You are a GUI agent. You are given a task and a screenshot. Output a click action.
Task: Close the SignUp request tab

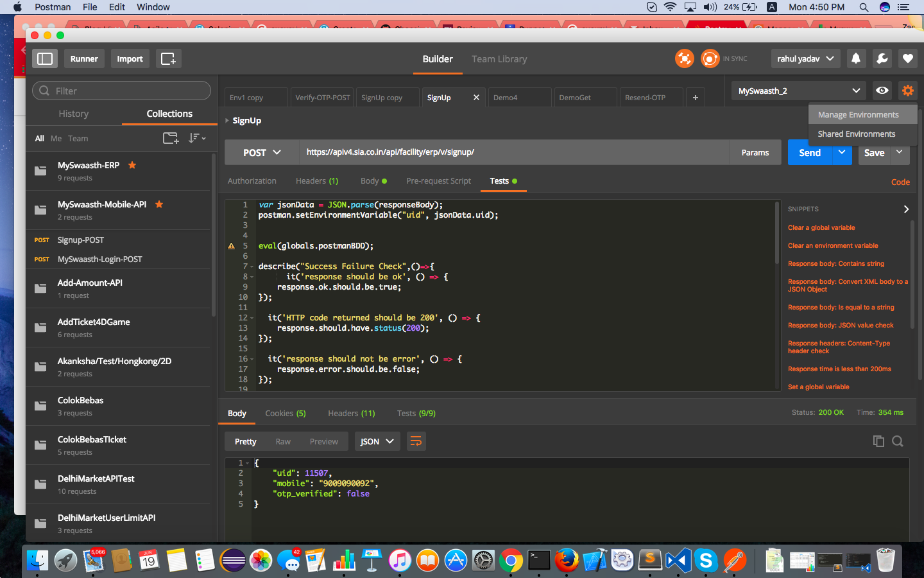coord(476,98)
